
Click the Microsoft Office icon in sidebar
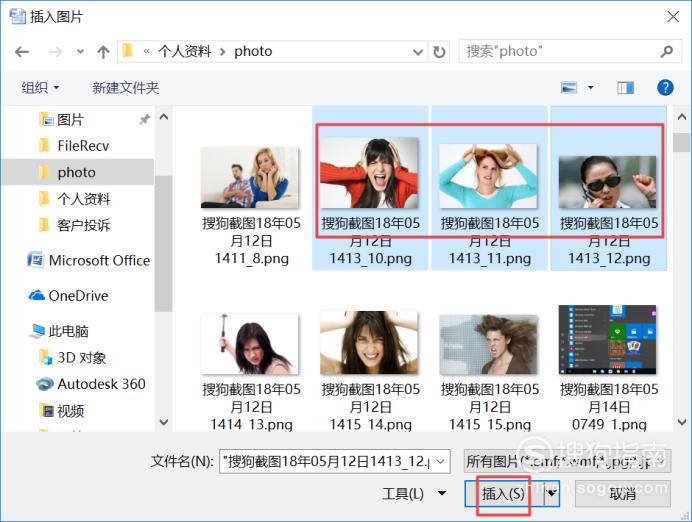(35, 259)
